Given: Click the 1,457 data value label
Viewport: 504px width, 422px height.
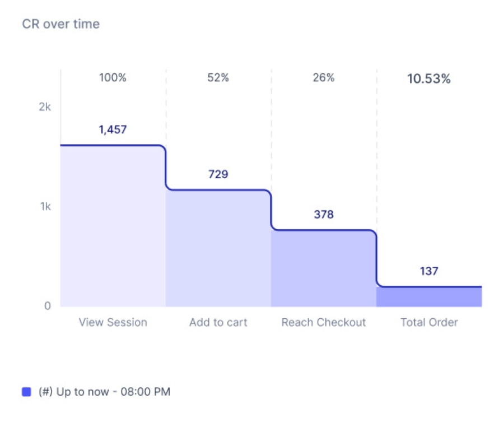Looking at the screenshot, I should click(113, 130).
